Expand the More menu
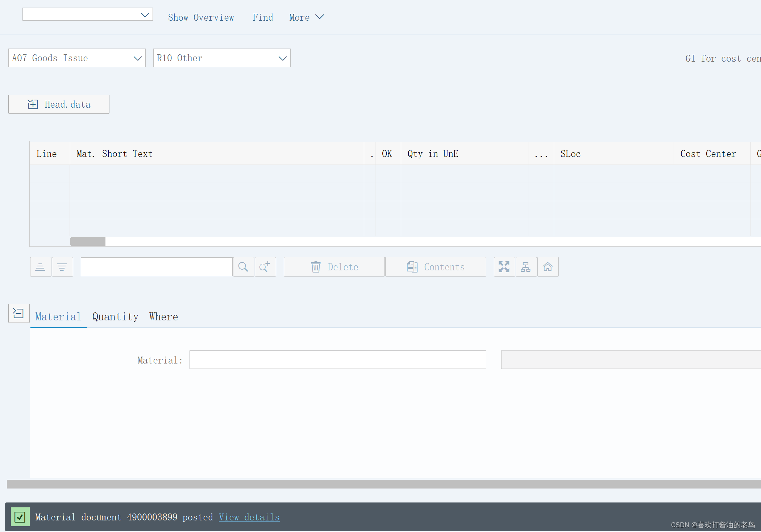Viewport: 761px width, 532px height. [306, 17]
